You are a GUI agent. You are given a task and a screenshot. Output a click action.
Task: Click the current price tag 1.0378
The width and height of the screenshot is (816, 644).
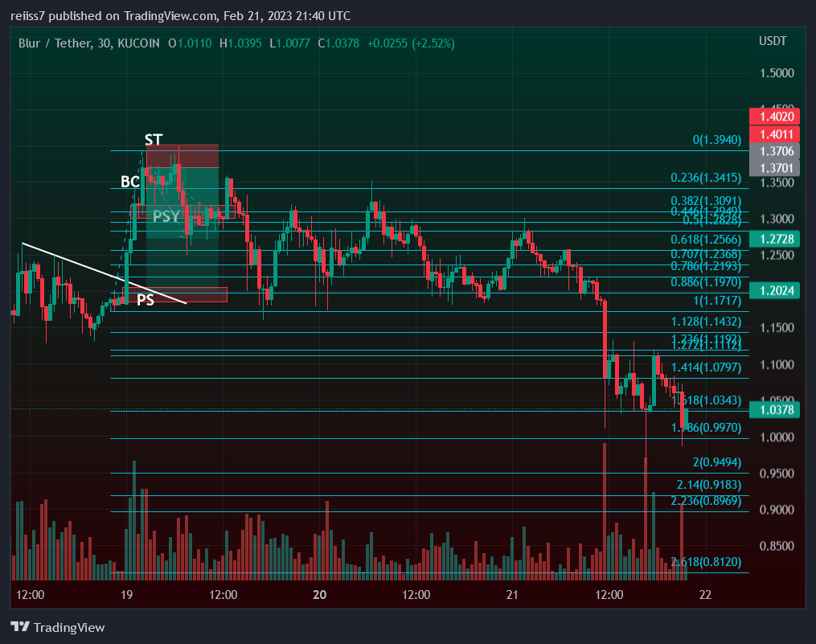click(x=774, y=410)
